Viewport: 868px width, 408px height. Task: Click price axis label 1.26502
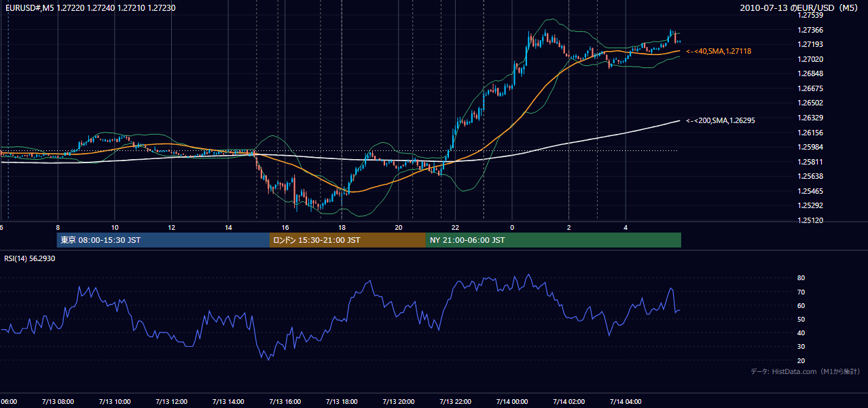coord(810,103)
